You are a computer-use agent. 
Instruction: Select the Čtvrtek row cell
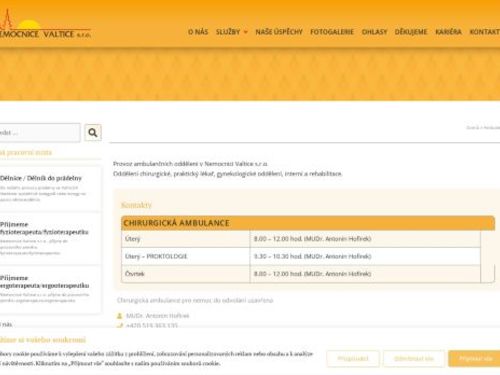pos(186,274)
